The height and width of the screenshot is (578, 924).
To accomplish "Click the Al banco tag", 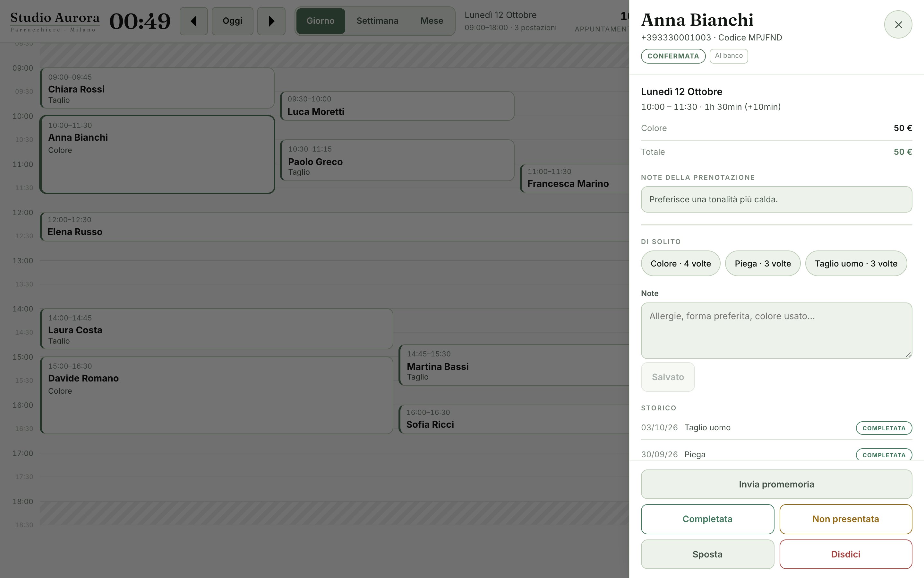I will (729, 56).
